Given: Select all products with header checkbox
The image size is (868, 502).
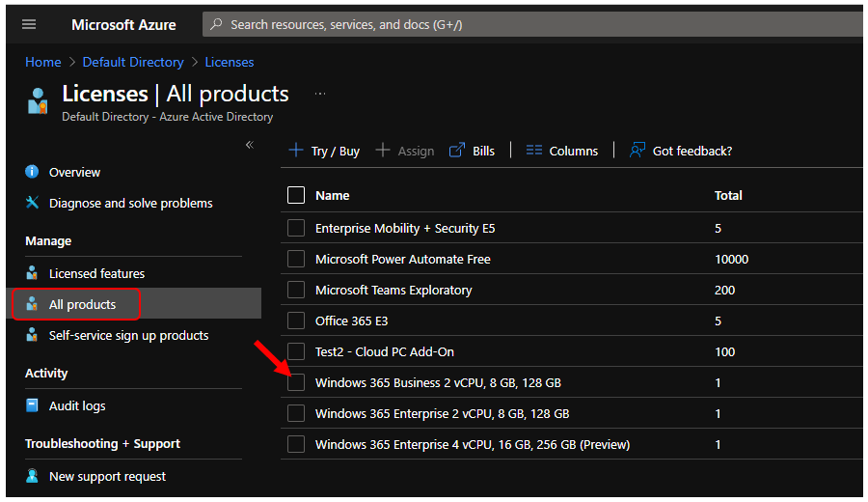Looking at the screenshot, I should [x=296, y=195].
